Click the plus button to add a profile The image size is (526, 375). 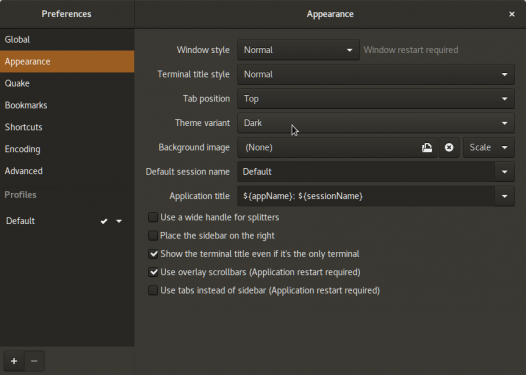(x=14, y=361)
